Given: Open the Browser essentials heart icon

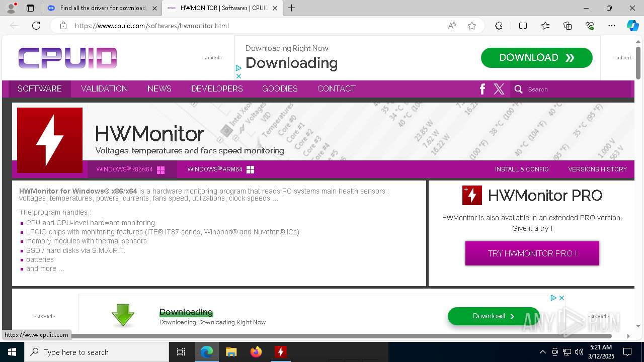Looking at the screenshot, I should tap(590, 26).
